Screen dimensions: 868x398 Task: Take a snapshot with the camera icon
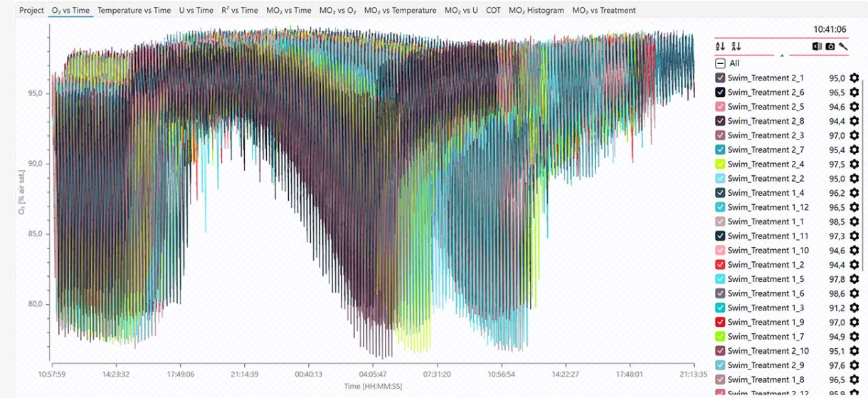pyautogui.click(x=830, y=46)
